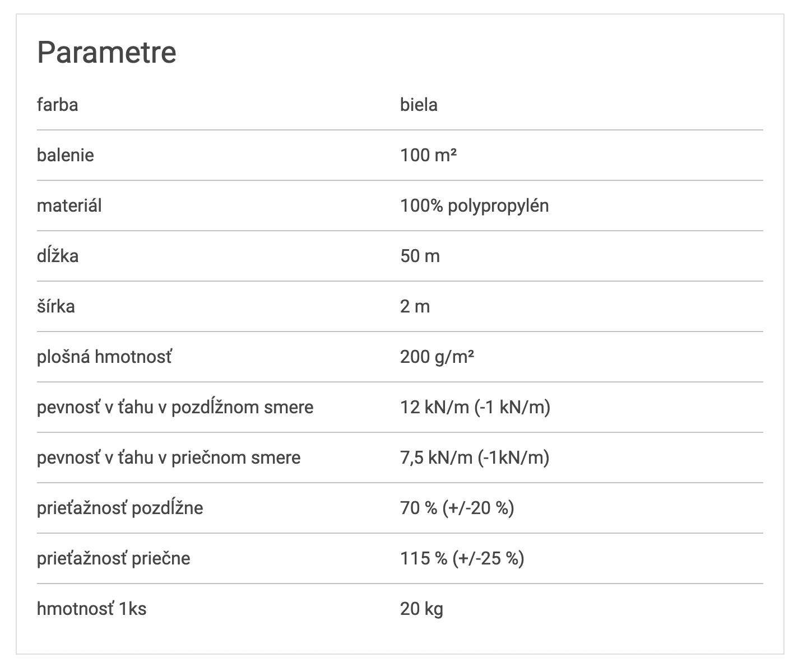
Task: Click the 115 % (+/-25 %) value
Action: [x=462, y=558]
